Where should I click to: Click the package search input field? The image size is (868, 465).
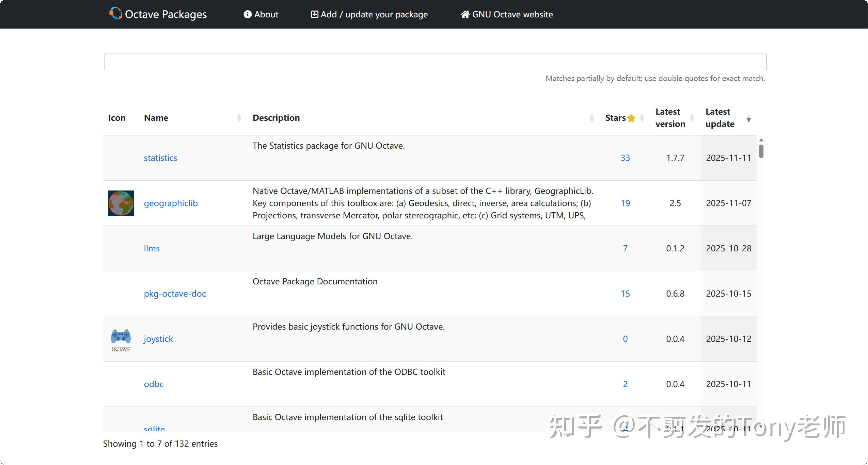[435, 62]
